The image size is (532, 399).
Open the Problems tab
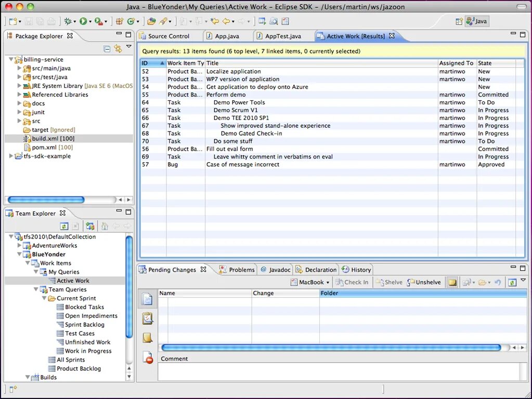click(x=237, y=270)
